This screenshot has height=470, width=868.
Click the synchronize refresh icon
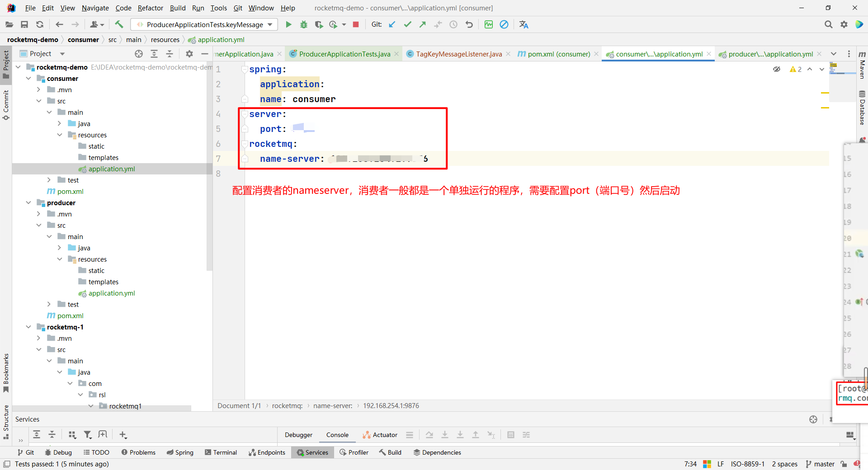pyautogui.click(x=40, y=24)
